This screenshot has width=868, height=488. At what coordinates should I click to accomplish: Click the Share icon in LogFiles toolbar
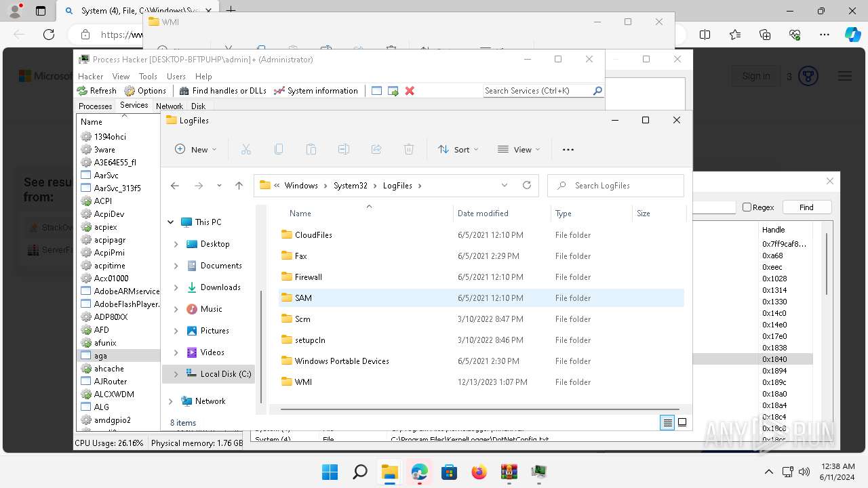376,149
